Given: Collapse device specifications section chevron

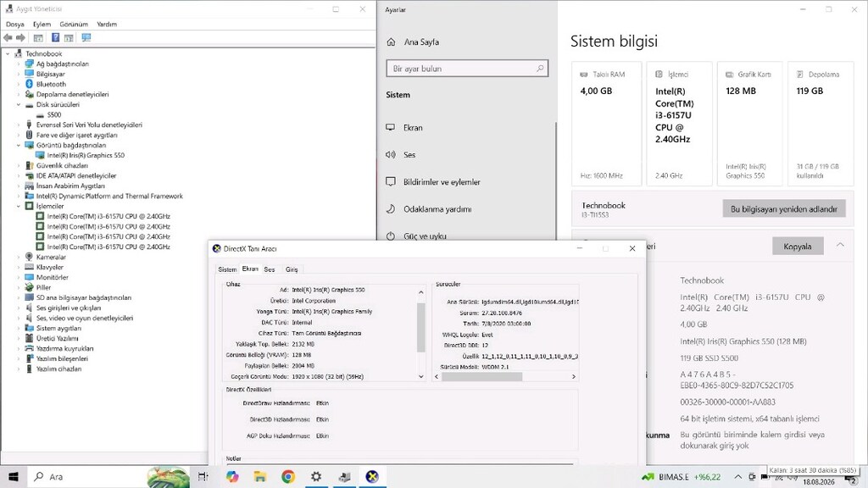Looking at the screenshot, I should tap(840, 245).
